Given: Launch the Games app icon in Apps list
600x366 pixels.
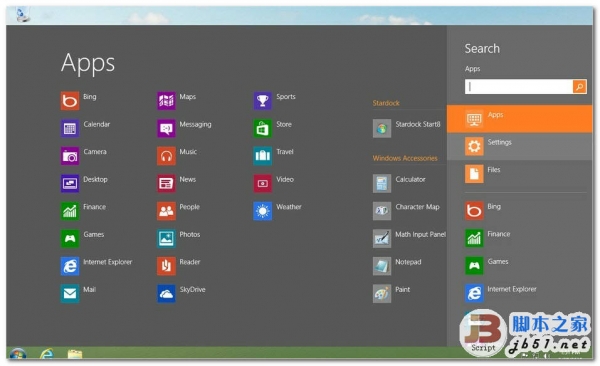Looking at the screenshot, I should pyautogui.click(x=70, y=239).
